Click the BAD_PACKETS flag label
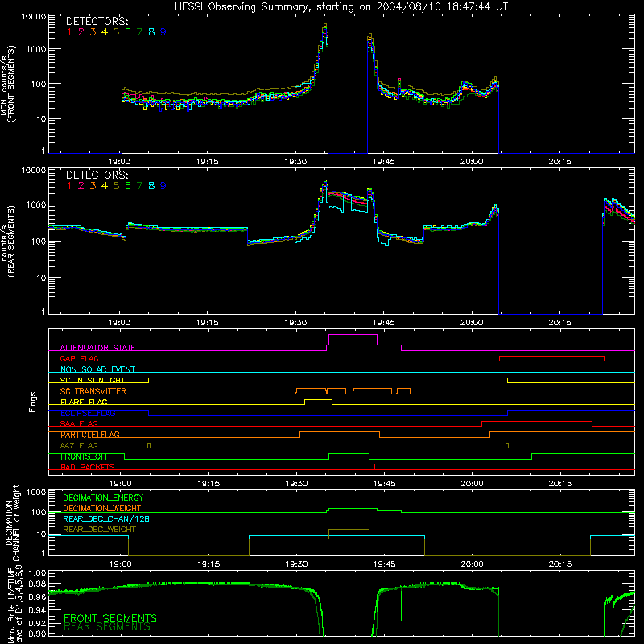 (88, 467)
